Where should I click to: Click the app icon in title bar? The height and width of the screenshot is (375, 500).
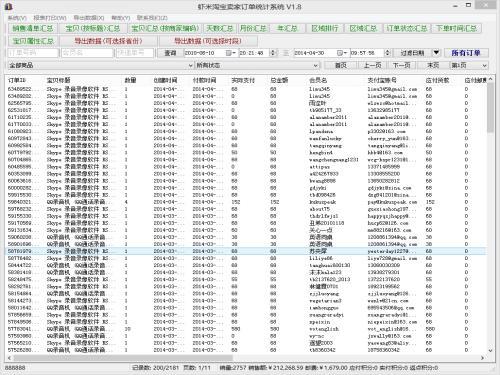8,6
